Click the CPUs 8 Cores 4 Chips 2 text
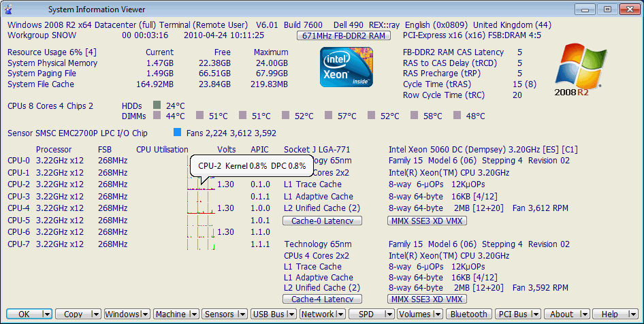Viewport: 644px width, 324px height. tap(50, 106)
